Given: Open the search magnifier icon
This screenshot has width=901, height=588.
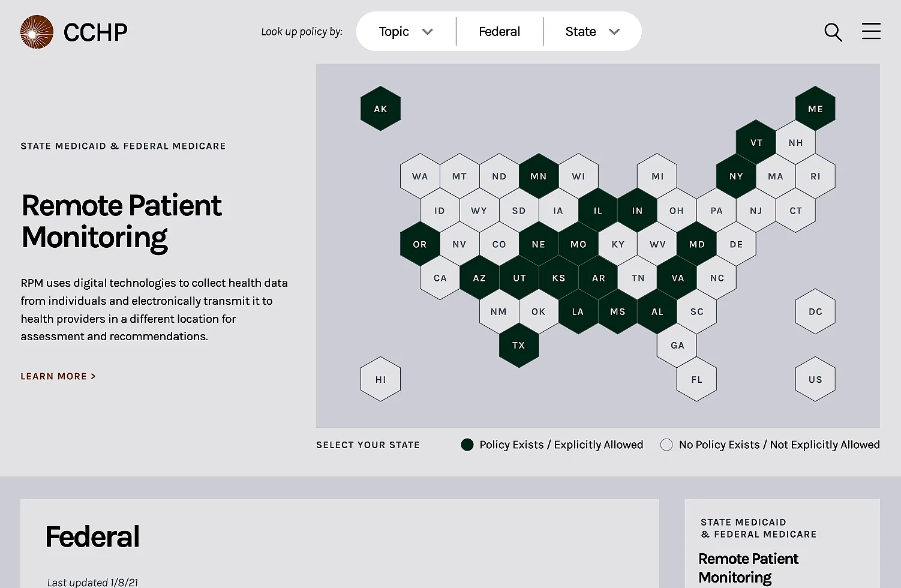Looking at the screenshot, I should (x=833, y=32).
